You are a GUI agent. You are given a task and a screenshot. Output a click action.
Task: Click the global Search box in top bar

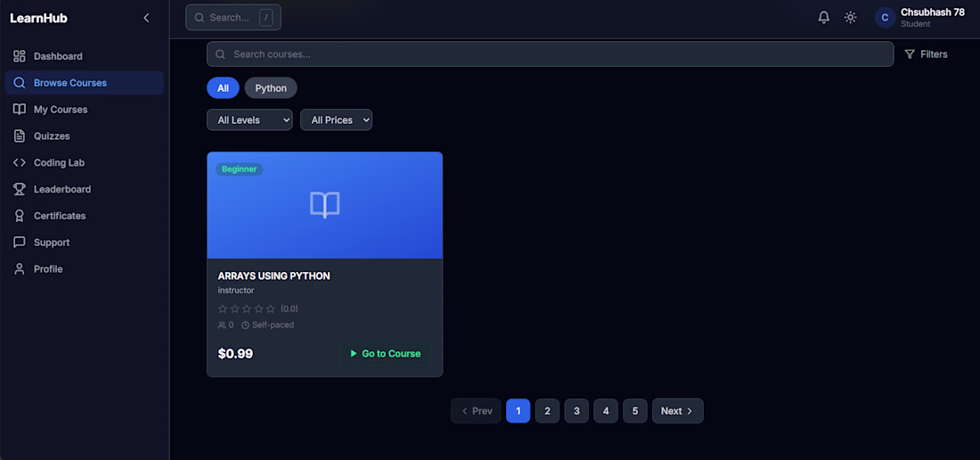click(x=233, y=18)
